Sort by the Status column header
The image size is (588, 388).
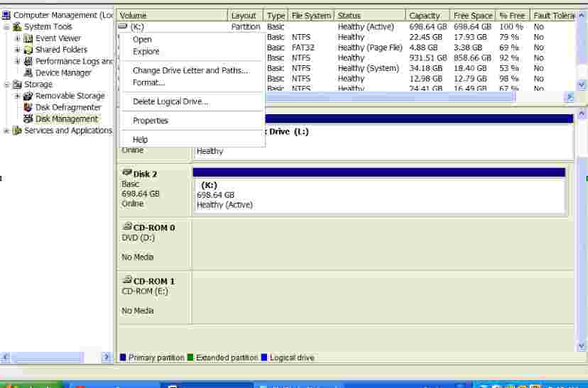(370, 16)
